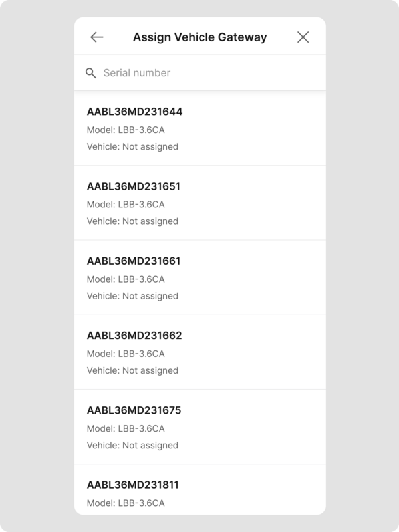Select gateway AABL36MD231644

point(134,112)
